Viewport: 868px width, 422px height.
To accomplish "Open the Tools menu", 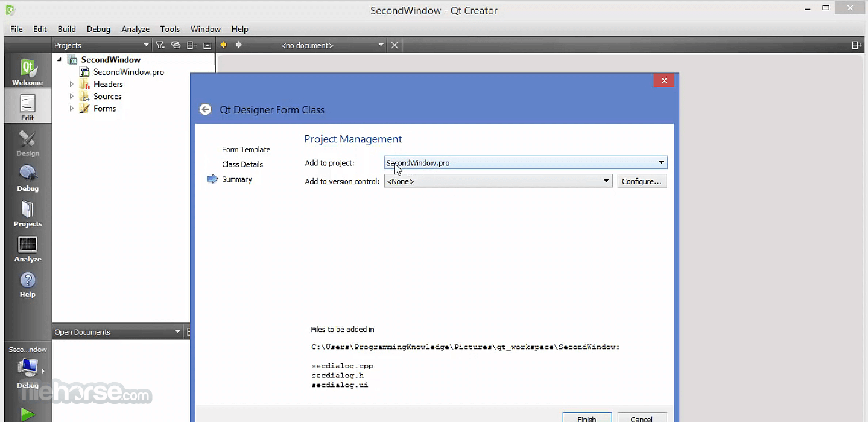I will tap(170, 29).
